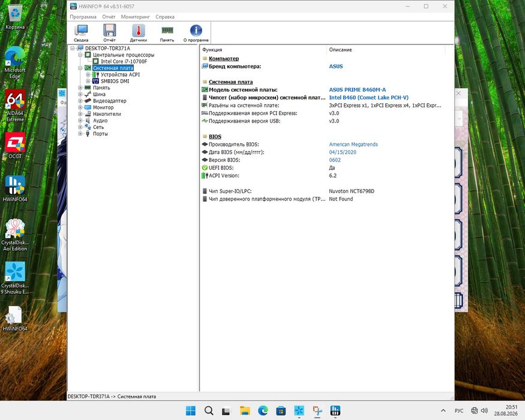Close the background window behind HWiNFO
Viewport: 525px width, 420px height.
click(459, 94)
